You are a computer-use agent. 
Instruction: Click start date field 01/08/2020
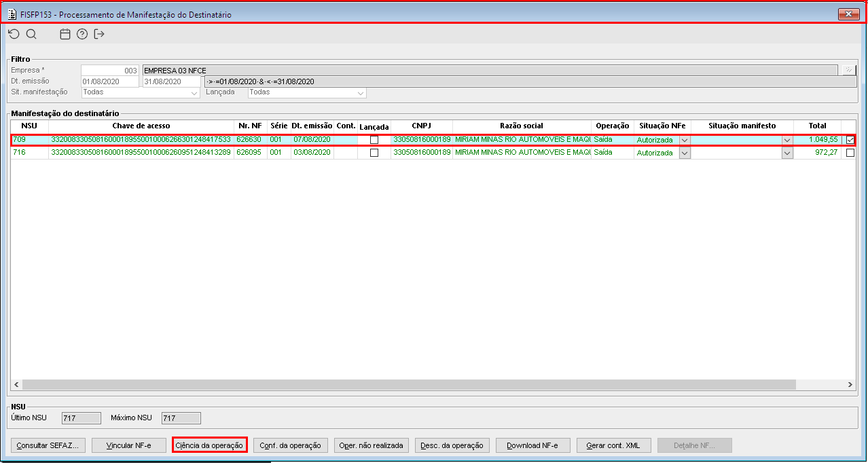click(x=110, y=81)
